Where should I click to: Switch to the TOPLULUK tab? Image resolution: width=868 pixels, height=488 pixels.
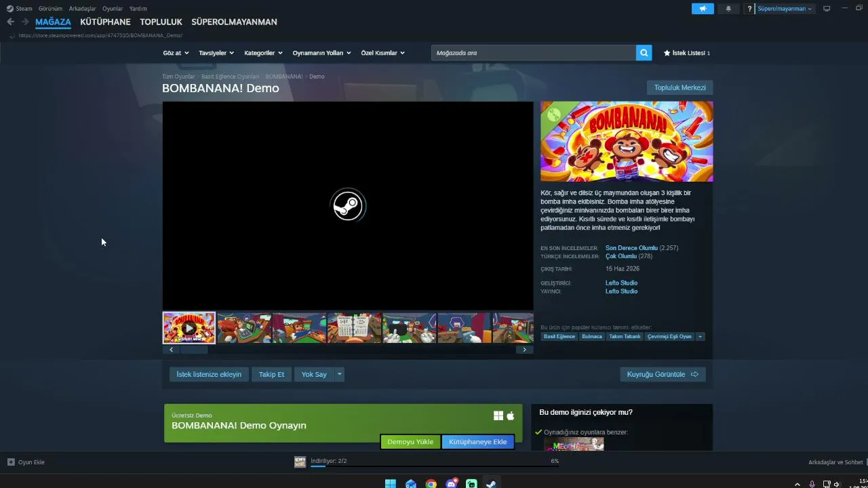tap(161, 22)
